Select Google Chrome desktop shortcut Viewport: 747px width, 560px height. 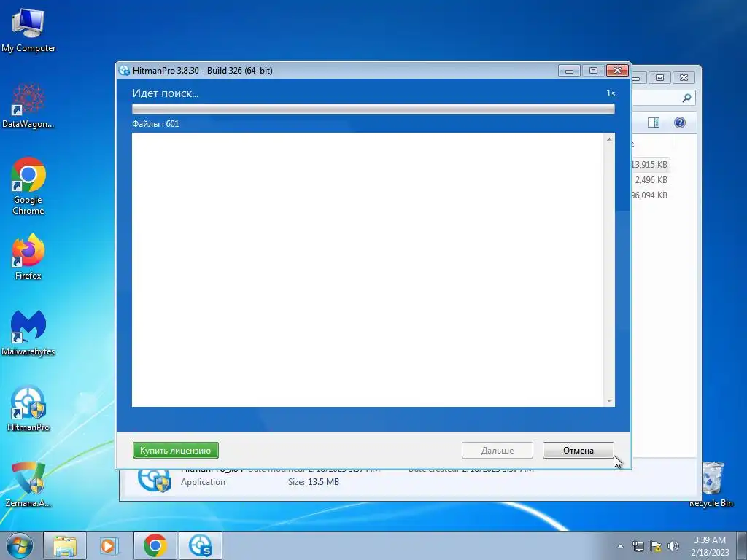click(x=28, y=186)
